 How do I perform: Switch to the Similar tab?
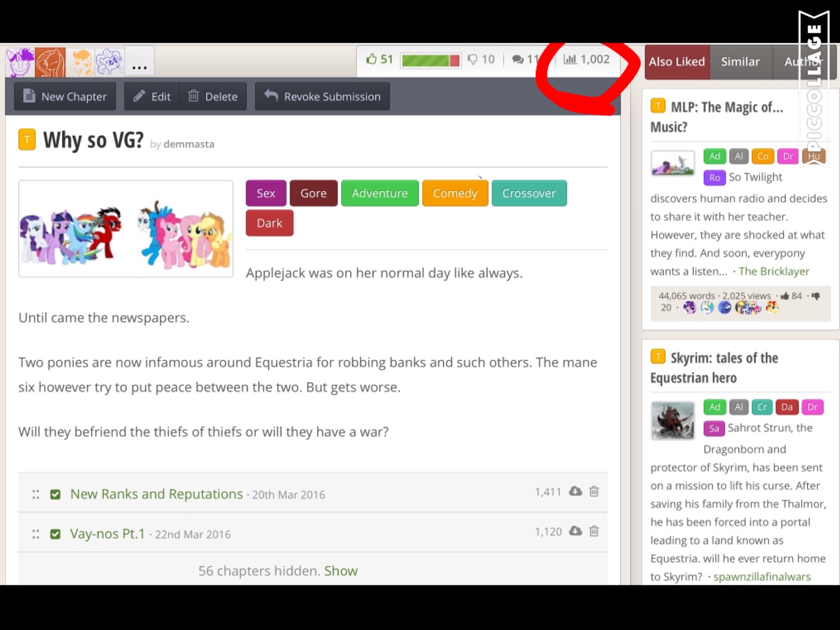741,62
